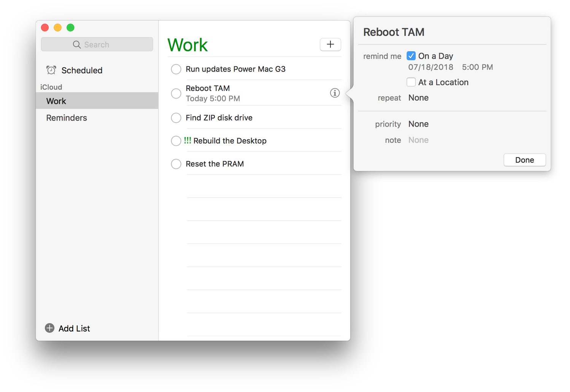Click the note field showing None
This screenshot has width=570, height=392.
click(418, 140)
